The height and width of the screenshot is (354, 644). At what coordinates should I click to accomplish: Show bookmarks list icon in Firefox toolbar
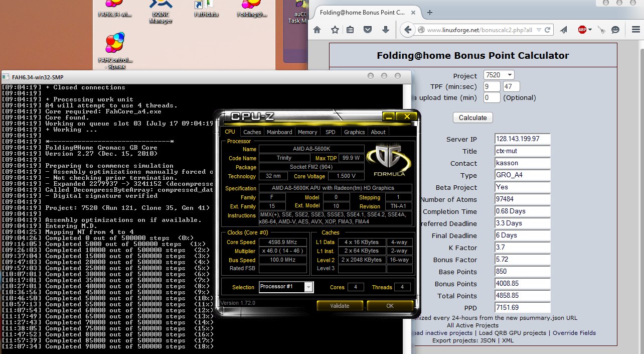[351, 30]
